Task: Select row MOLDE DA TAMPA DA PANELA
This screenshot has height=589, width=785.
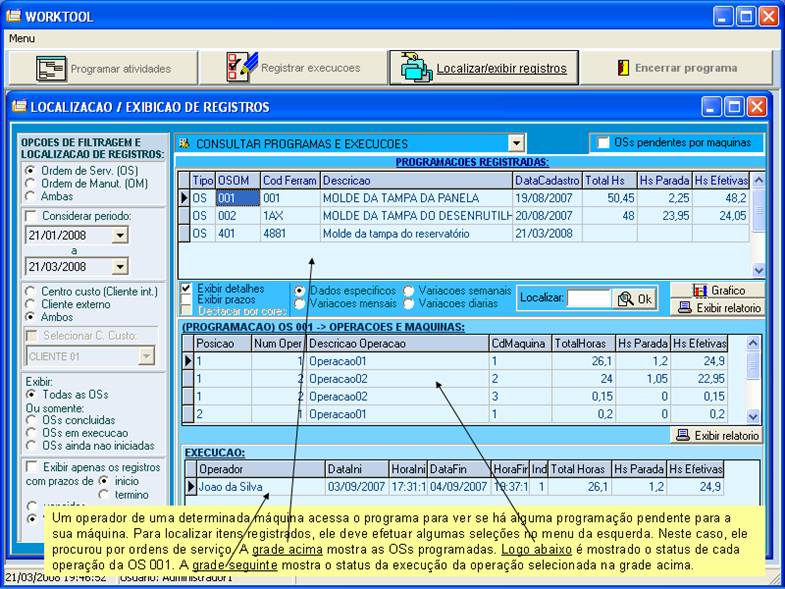Action: pyautogui.click(x=465, y=198)
